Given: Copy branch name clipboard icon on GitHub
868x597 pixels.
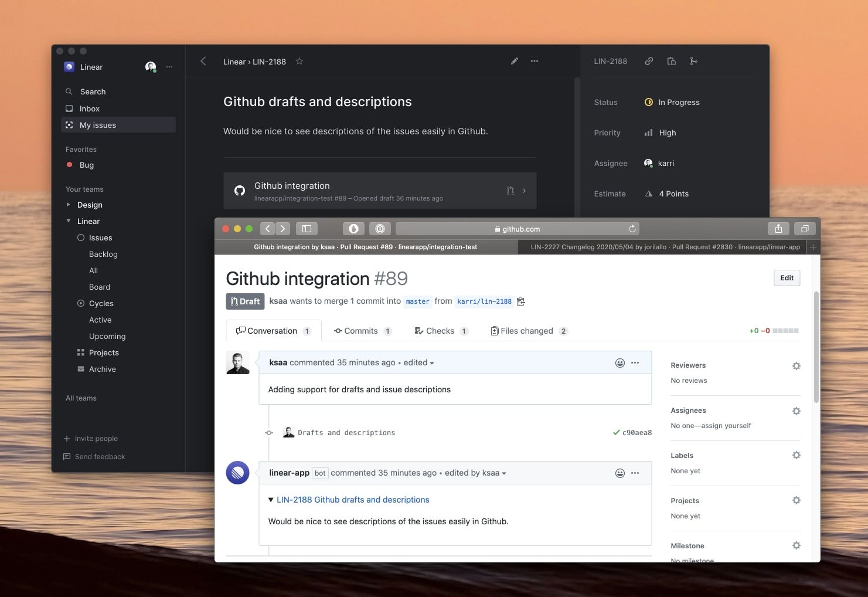Looking at the screenshot, I should tap(521, 301).
